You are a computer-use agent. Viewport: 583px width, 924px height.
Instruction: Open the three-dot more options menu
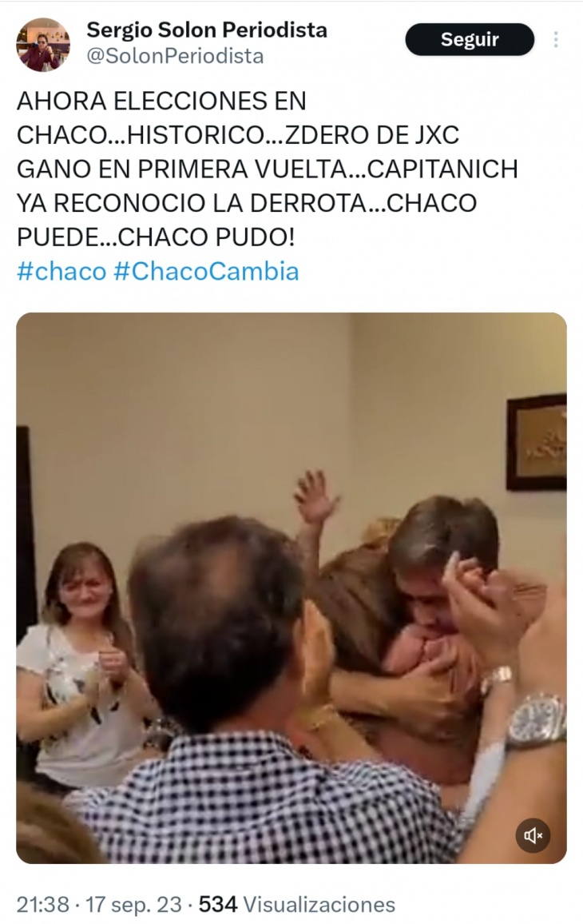point(556,39)
